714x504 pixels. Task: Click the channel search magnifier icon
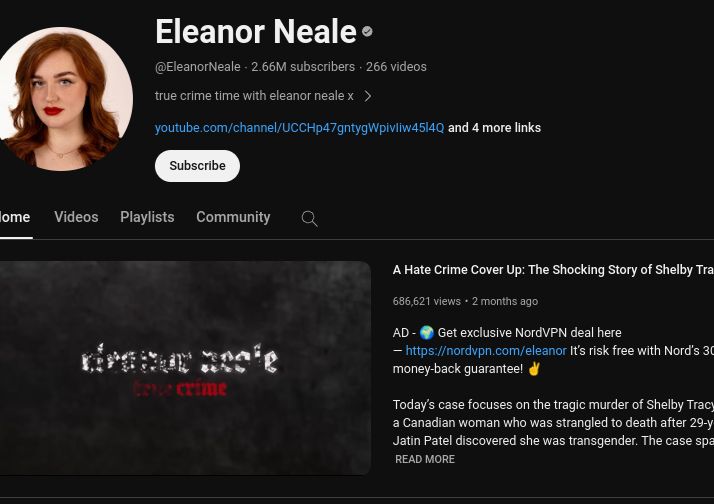point(309,219)
